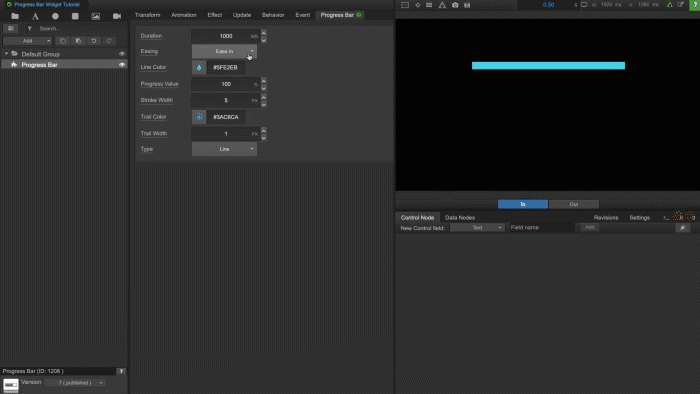Viewport: 700px width, 394px height.
Task: Open the Effect tab
Action: (215, 15)
